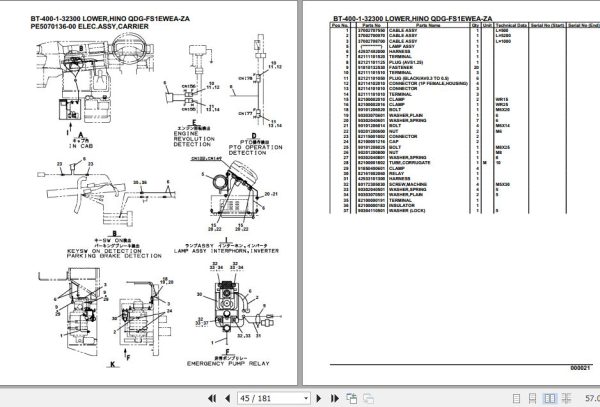Click the Qty column header

476,25
